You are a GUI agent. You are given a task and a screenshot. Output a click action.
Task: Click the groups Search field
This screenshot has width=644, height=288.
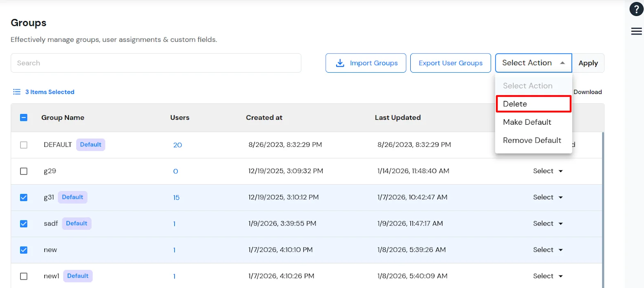(156, 63)
